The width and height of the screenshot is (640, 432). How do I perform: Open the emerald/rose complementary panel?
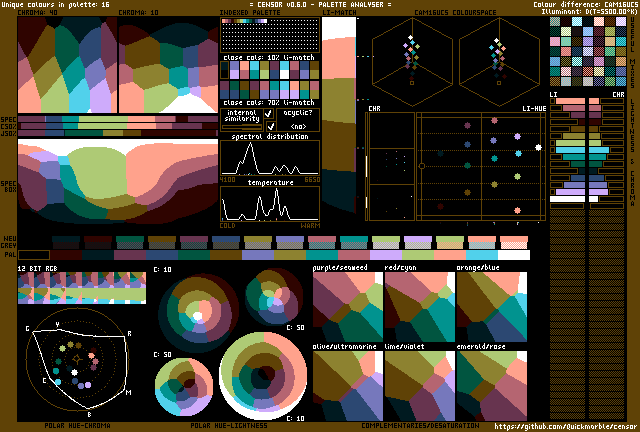pos(490,385)
